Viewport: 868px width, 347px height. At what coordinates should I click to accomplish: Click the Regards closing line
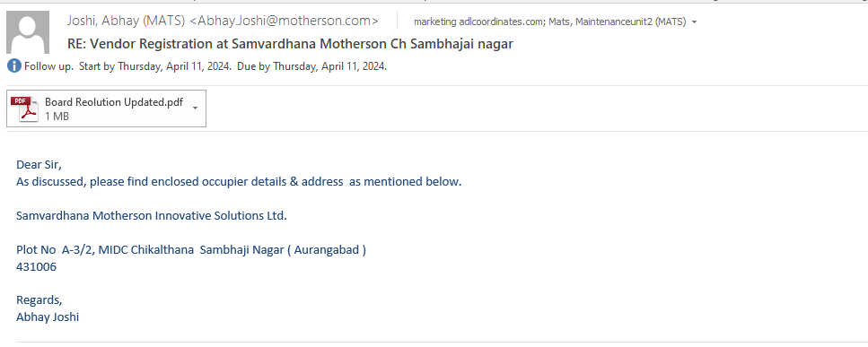point(39,300)
